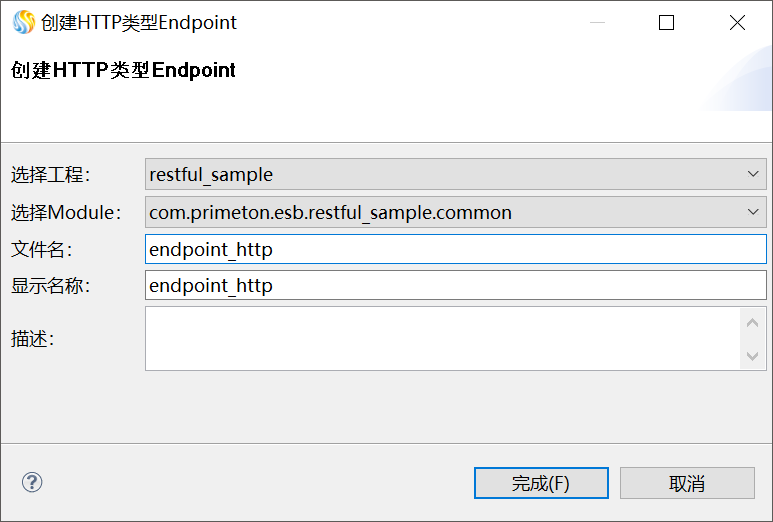The image size is (773, 522).
Task: Click the description scrollbar up arrow
Action: 753,321
